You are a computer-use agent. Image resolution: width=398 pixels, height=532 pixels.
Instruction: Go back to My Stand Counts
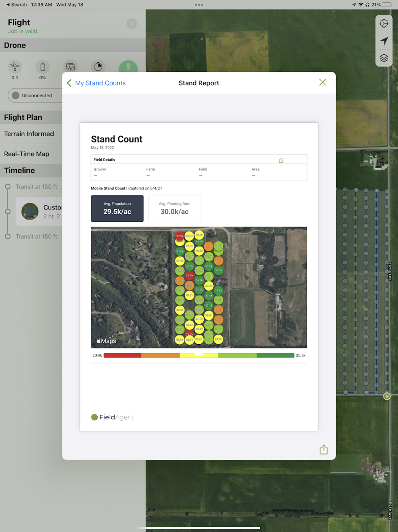coord(96,83)
